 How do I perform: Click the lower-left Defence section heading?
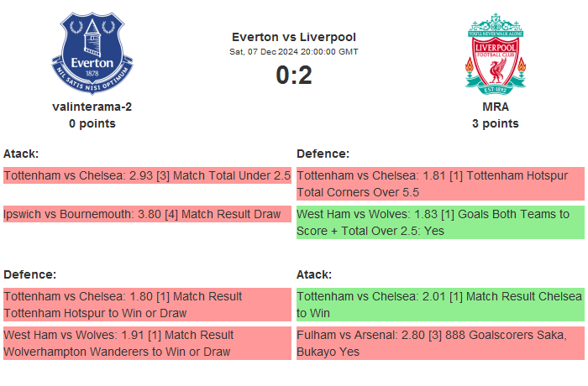(x=30, y=274)
